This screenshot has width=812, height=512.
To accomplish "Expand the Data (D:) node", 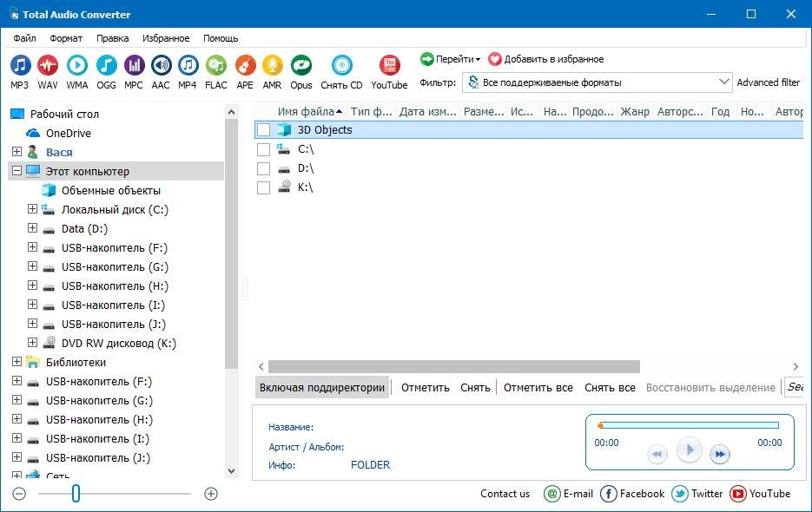I will (x=33, y=227).
